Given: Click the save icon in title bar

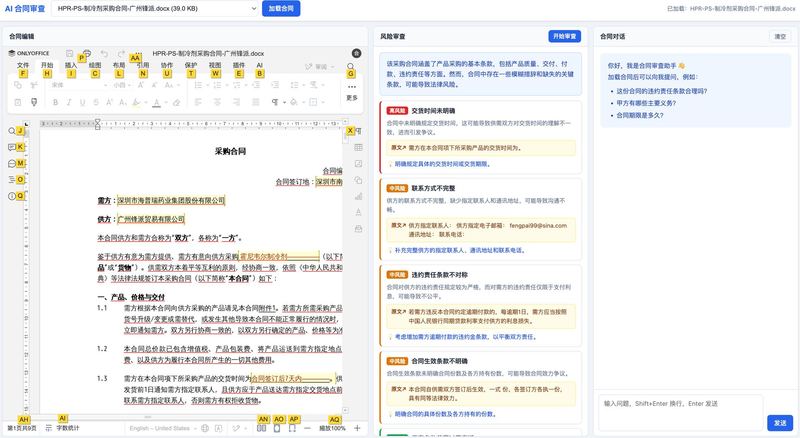Looking at the screenshot, I should [69, 53].
